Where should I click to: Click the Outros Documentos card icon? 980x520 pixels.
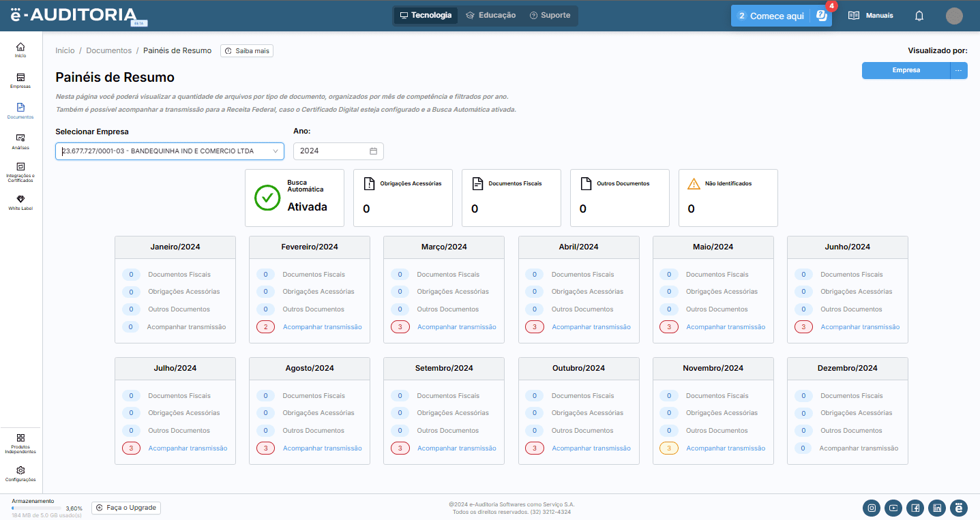[586, 183]
